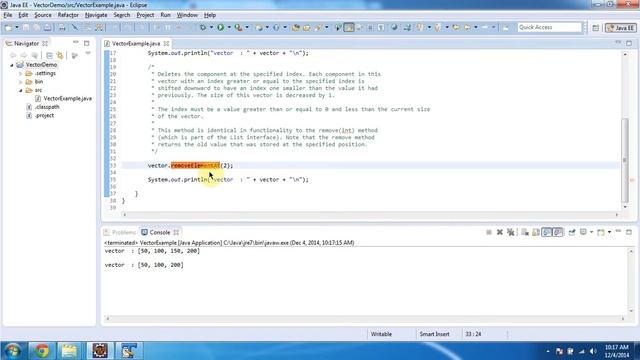
Task: Open File Explorer from the taskbar
Action: [69, 351]
